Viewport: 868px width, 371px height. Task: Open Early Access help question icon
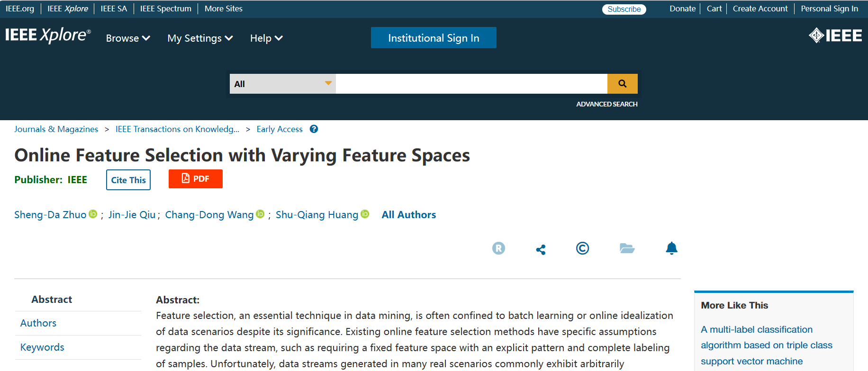pos(314,129)
